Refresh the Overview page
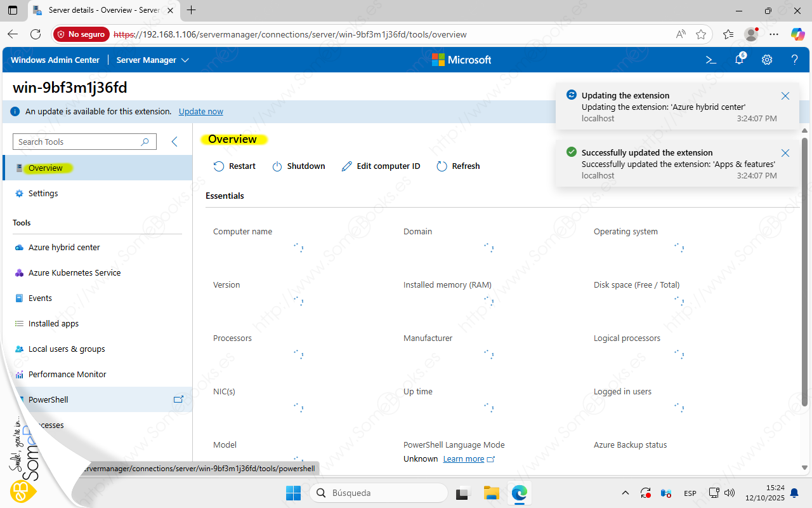The width and height of the screenshot is (812, 508). tap(459, 166)
